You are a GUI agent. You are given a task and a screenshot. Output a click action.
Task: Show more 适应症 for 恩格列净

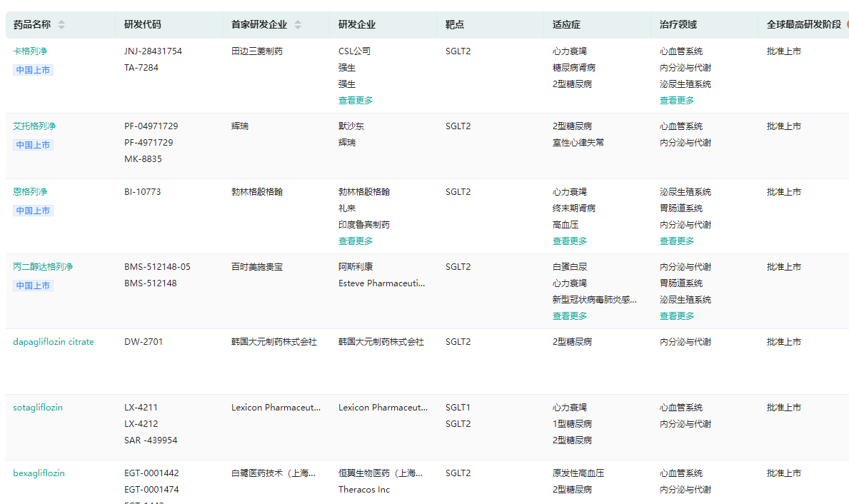pos(570,241)
